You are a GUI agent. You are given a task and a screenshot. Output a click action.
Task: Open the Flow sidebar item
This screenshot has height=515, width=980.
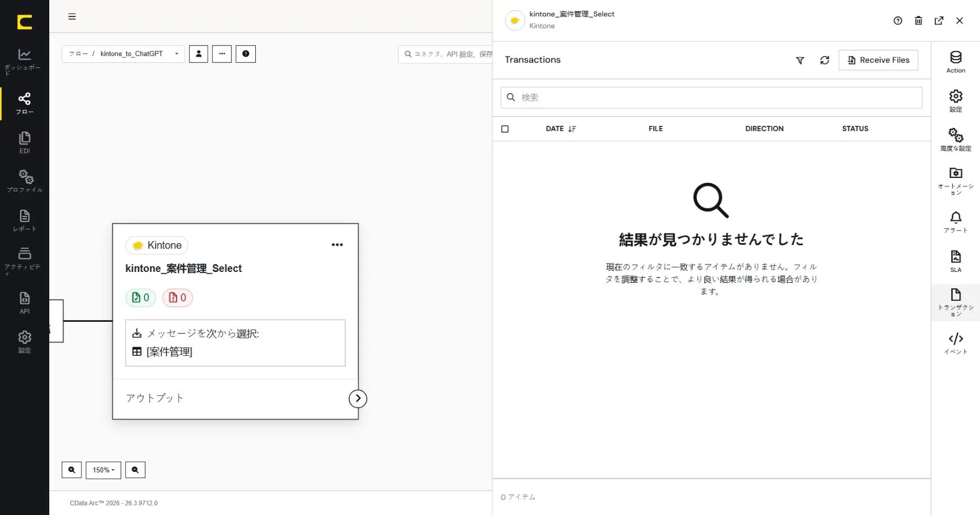[x=24, y=103]
